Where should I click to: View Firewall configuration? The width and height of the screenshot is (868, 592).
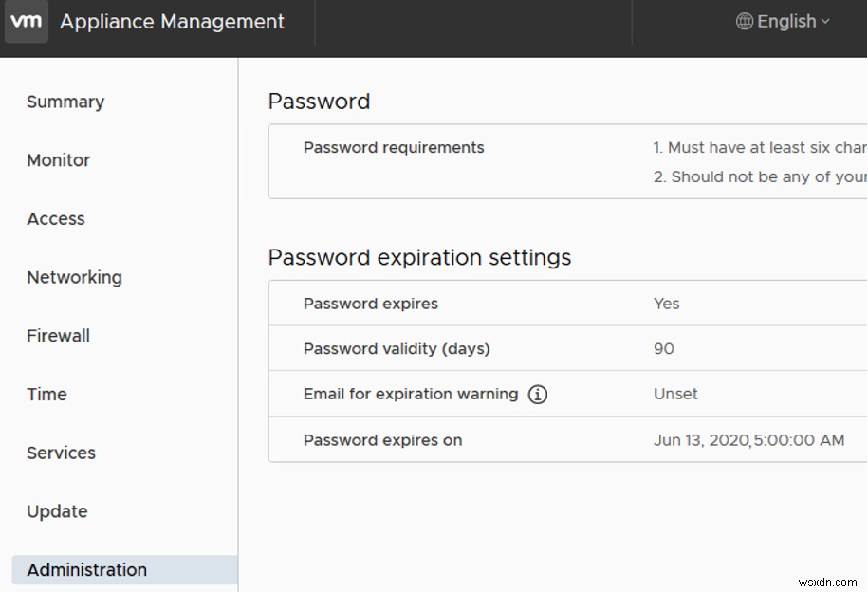tap(57, 336)
